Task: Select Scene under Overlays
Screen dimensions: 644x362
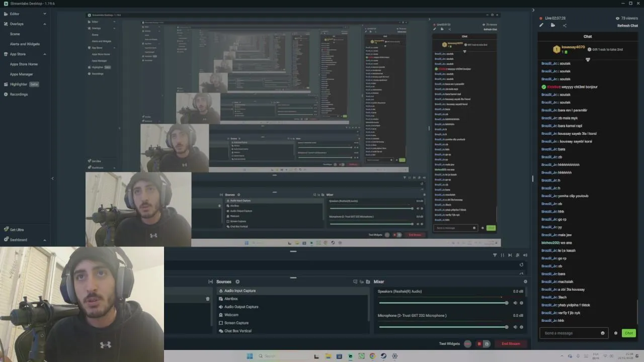Action: pos(15,34)
